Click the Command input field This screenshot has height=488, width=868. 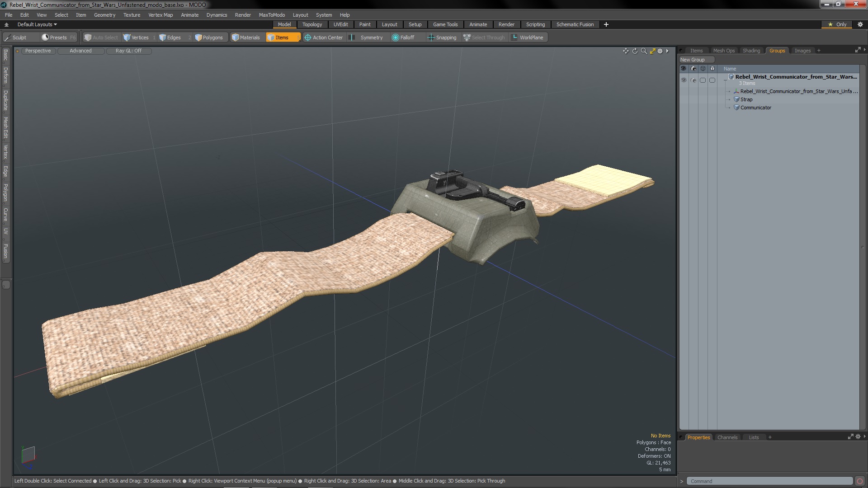pos(769,481)
